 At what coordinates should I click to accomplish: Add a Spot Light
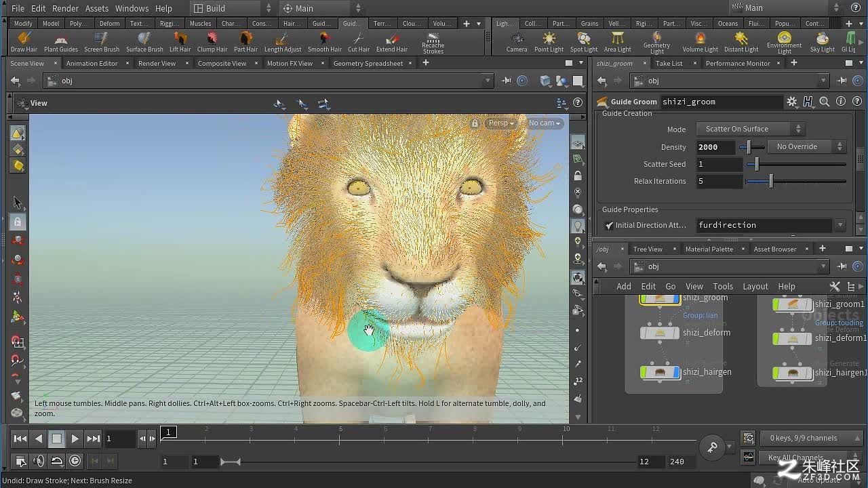(584, 42)
